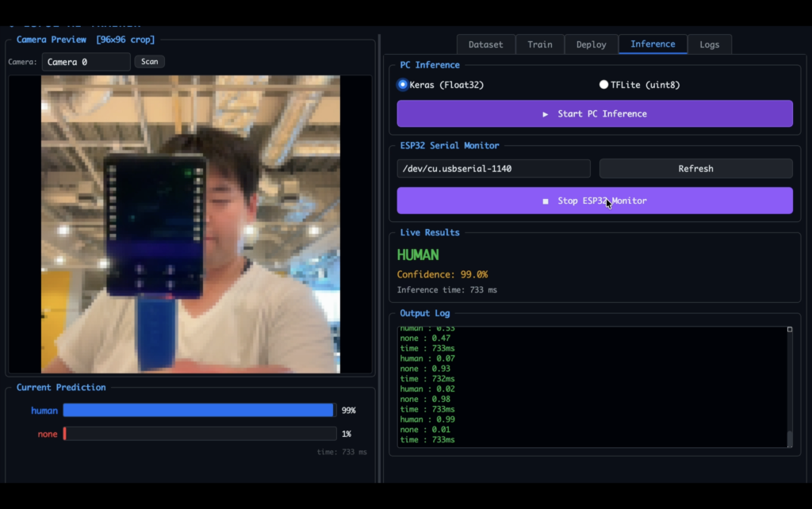Open the Camera 0 selector
Screen dimensions: 812x509
tap(86, 62)
